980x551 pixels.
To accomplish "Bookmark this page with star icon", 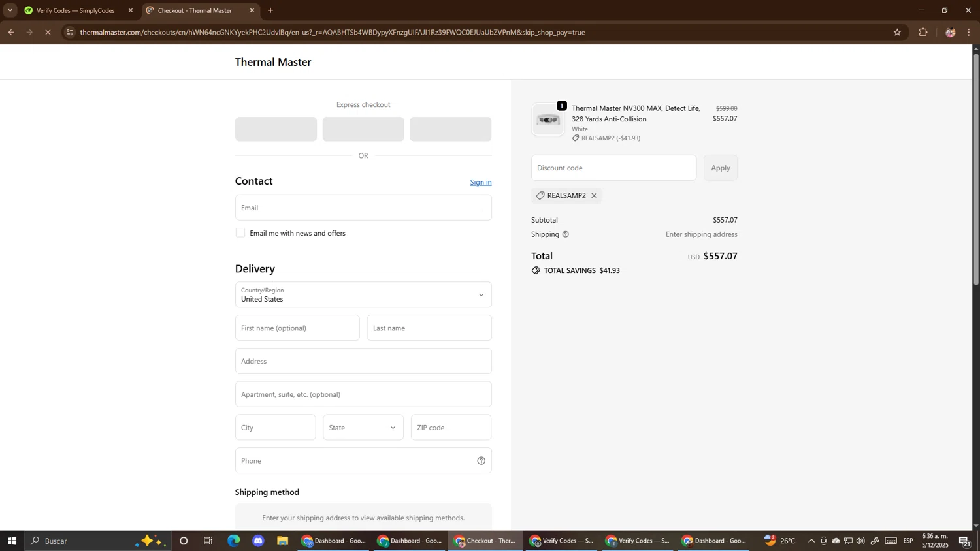I will (897, 32).
